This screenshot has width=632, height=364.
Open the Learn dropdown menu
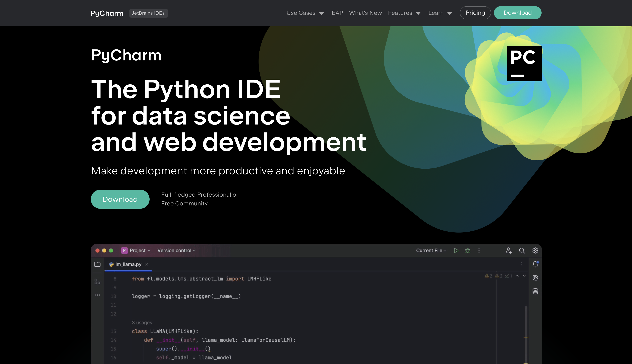[440, 13]
